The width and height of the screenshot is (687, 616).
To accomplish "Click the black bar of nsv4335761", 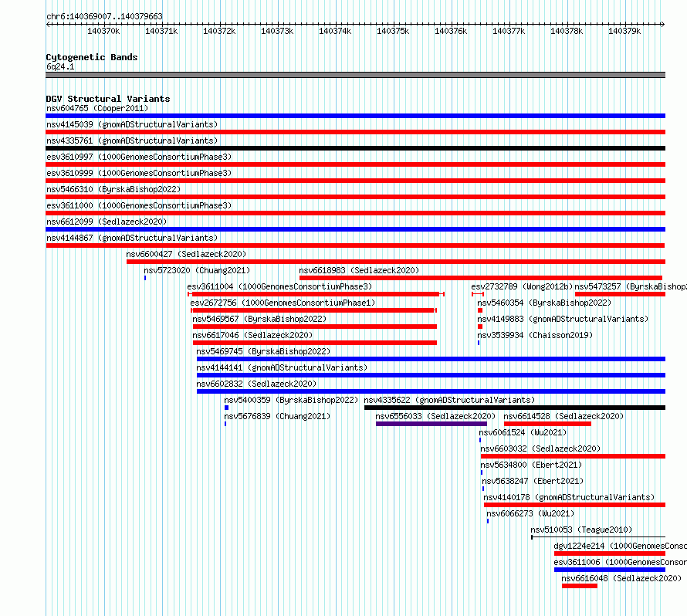I will pos(355,148).
